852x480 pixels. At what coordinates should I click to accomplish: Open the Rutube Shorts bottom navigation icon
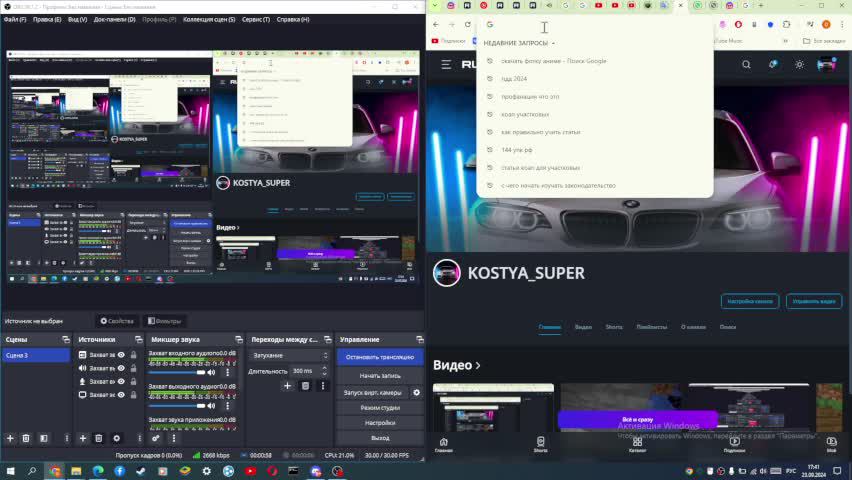click(x=541, y=445)
